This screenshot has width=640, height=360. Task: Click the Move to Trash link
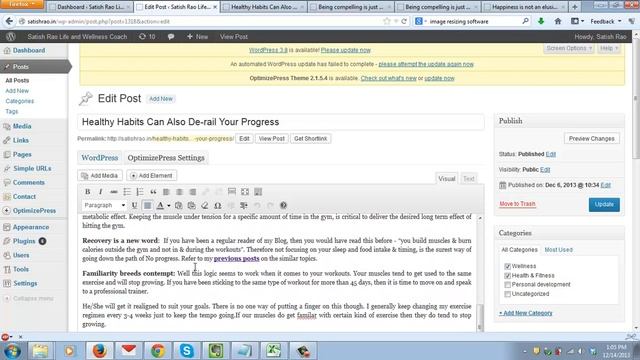(517, 204)
